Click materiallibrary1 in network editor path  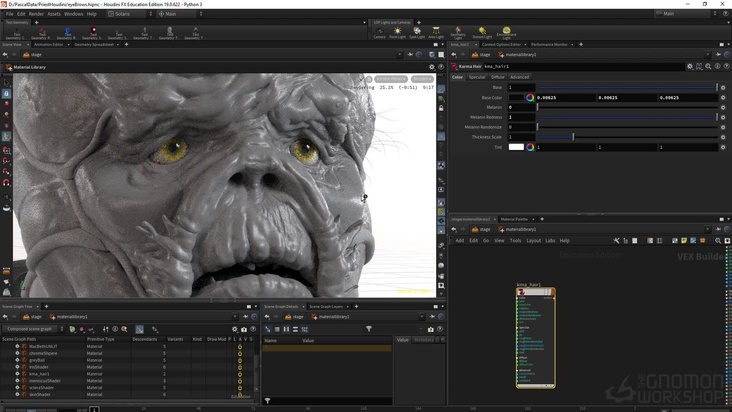pyautogui.click(x=517, y=229)
